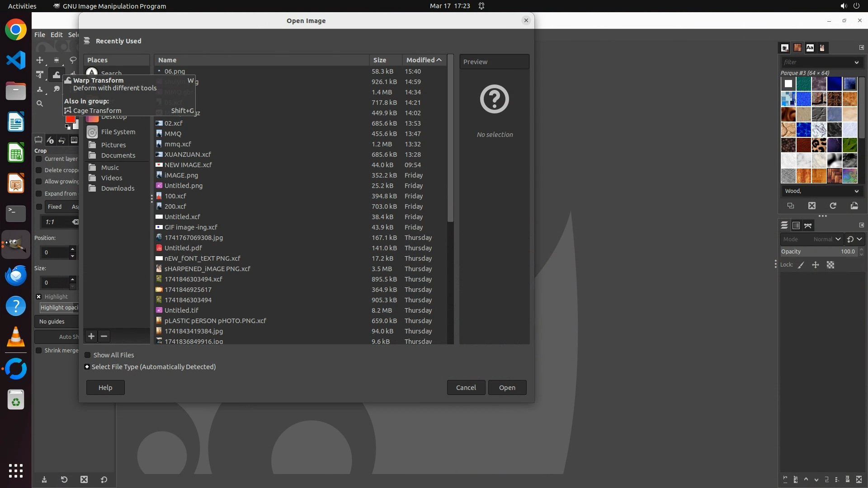Image resolution: width=868 pixels, height=488 pixels.
Task: Select the file XUANZUAN.xcf
Action: [188, 155]
